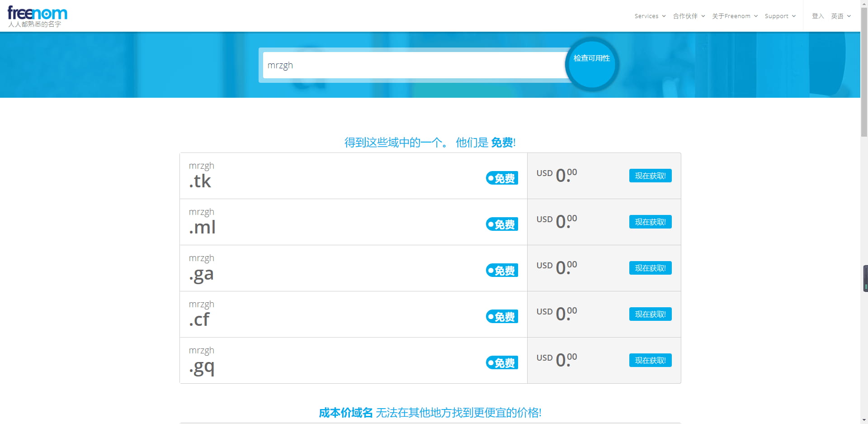Expand the 合作伙伴 menu
868x424 pixels.
[x=689, y=16]
